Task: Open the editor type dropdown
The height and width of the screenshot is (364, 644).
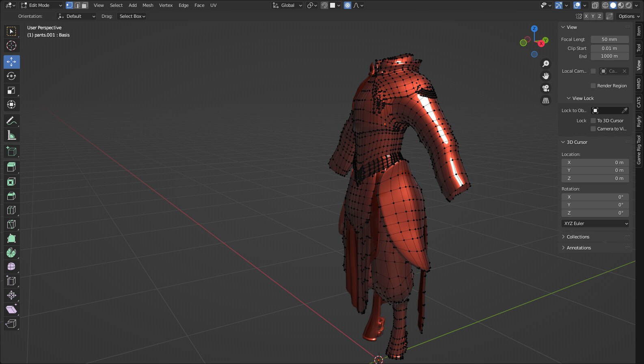Action: pos(10,5)
